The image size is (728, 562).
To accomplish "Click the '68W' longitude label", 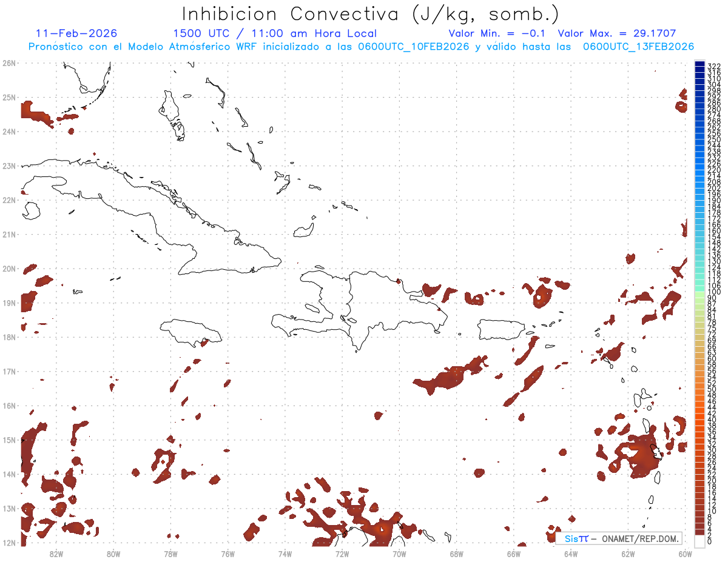I will (457, 554).
